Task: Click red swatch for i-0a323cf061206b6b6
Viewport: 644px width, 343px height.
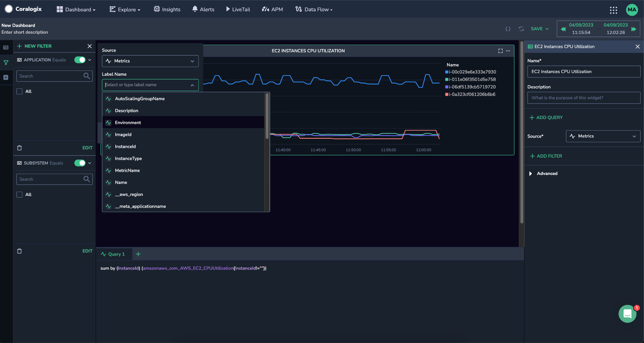Action: pos(447,95)
